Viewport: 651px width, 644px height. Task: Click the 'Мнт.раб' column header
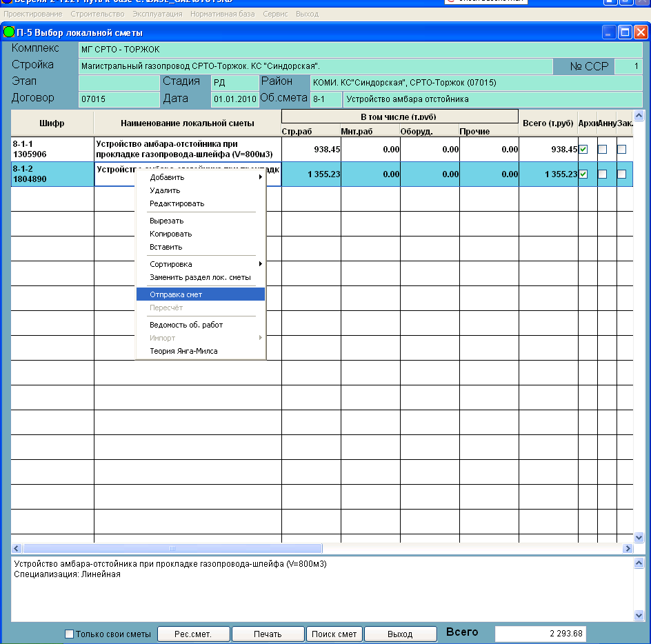click(x=370, y=131)
